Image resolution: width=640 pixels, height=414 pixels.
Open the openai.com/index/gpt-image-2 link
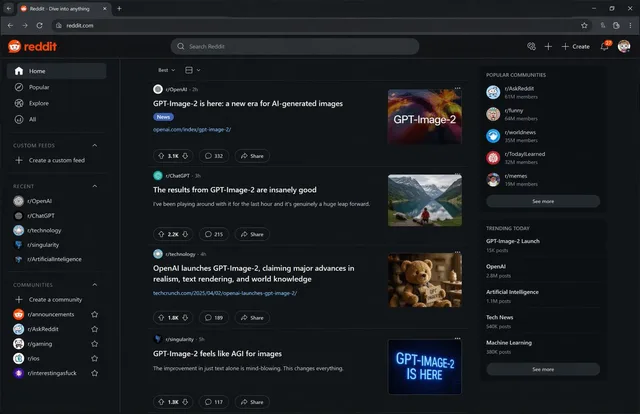[x=192, y=129]
